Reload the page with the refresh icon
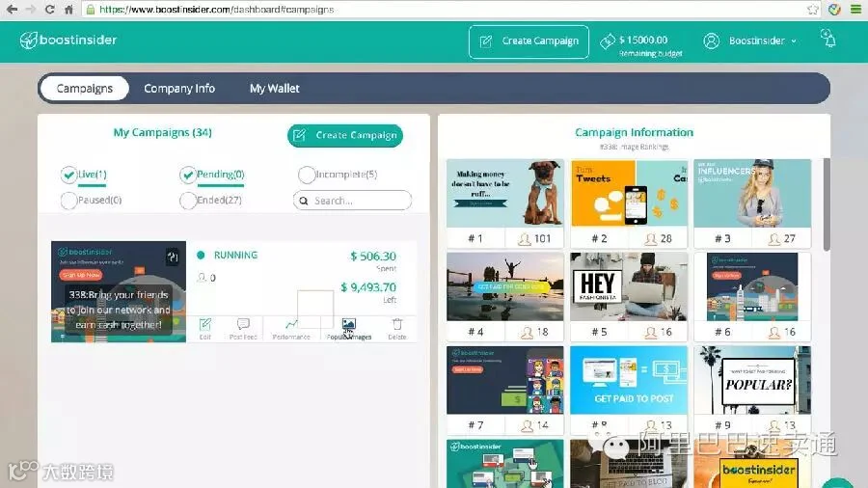868x488 pixels. pyautogui.click(x=49, y=10)
